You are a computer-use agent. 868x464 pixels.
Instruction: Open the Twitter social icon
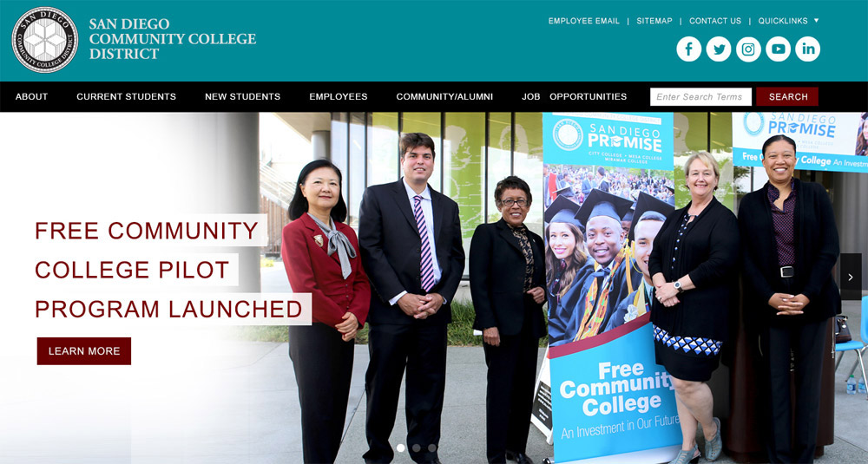coord(719,49)
